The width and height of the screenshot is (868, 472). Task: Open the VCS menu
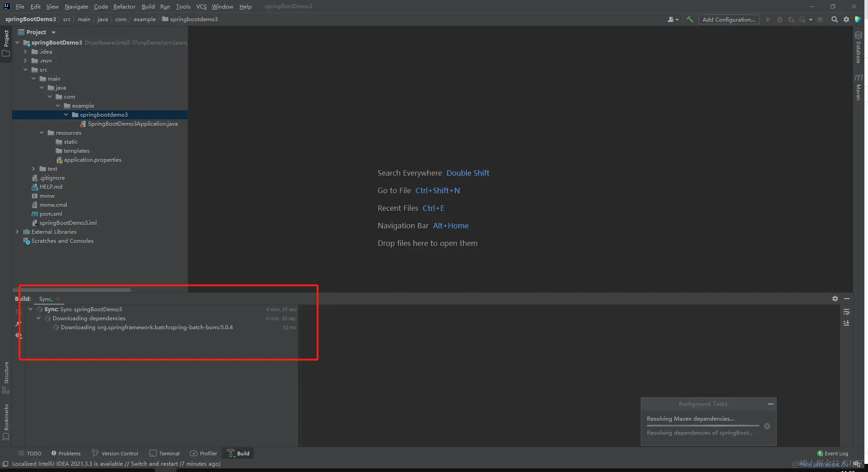pos(201,6)
